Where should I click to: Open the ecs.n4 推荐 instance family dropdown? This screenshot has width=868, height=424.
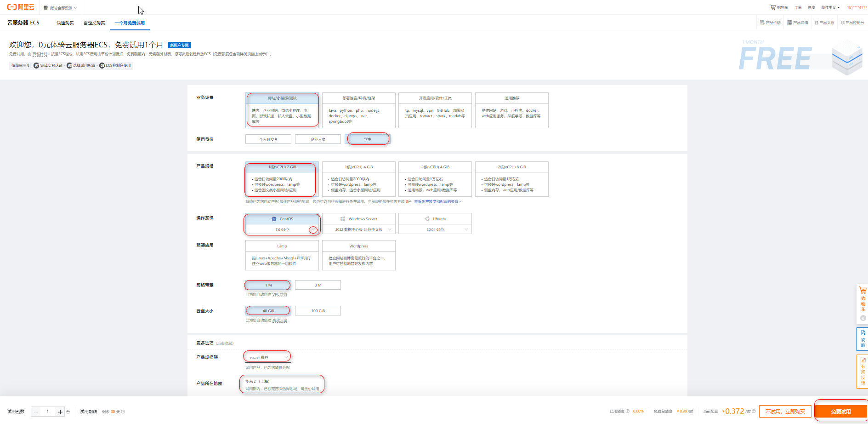pos(268,357)
